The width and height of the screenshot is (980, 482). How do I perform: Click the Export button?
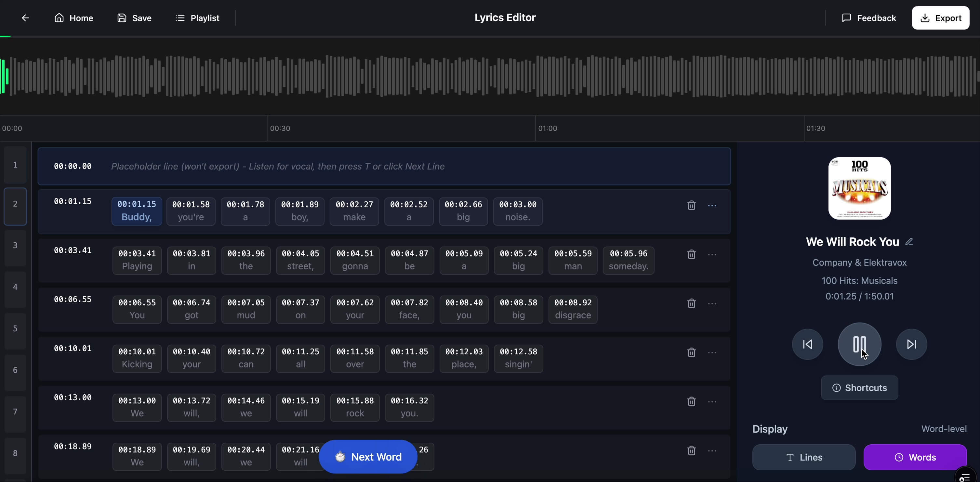click(x=940, y=18)
